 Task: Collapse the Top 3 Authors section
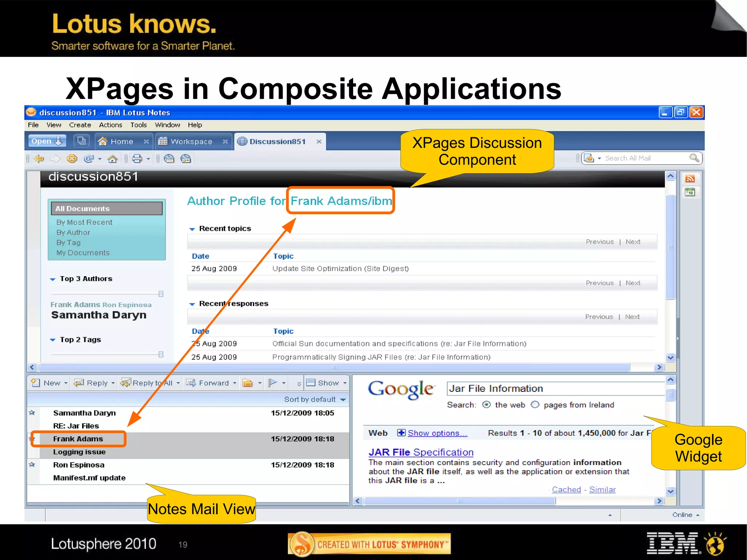tap(53, 279)
